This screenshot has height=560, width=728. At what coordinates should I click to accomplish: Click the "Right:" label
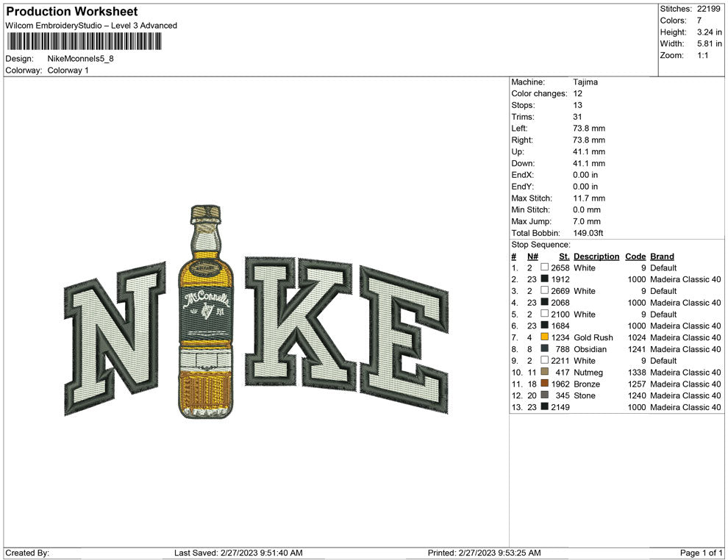(x=522, y=140)
